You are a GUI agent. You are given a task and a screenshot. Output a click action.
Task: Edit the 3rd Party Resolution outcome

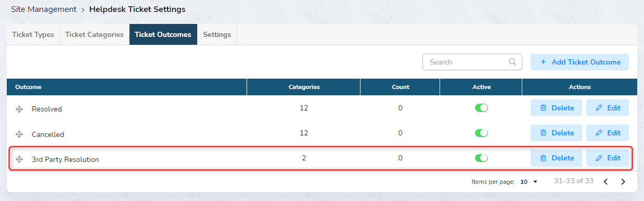608,158
